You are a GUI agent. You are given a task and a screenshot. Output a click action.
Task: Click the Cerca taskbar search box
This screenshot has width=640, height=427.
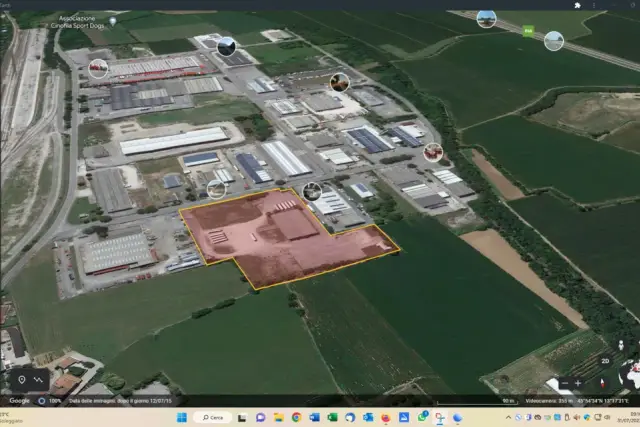(x=213, y=417)
